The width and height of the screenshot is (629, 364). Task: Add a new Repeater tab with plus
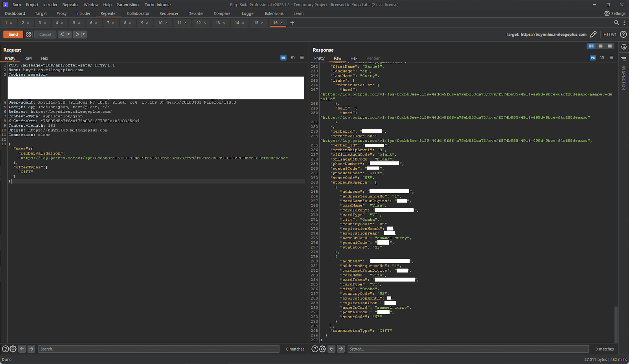tap(292, 23)
